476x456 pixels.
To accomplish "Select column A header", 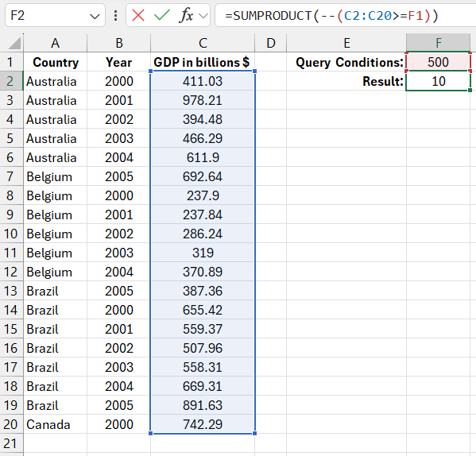I will pyautogui.click(x=56, y=43).
